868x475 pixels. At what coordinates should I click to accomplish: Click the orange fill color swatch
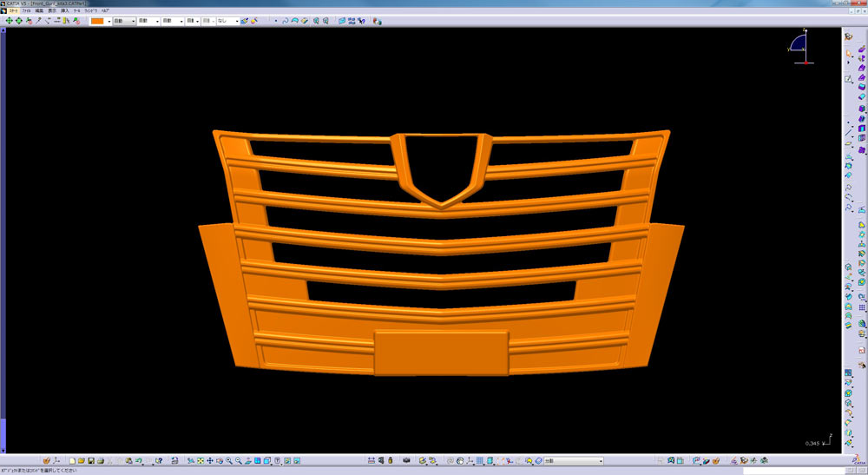pyautogui.click(x=97, y=21)
